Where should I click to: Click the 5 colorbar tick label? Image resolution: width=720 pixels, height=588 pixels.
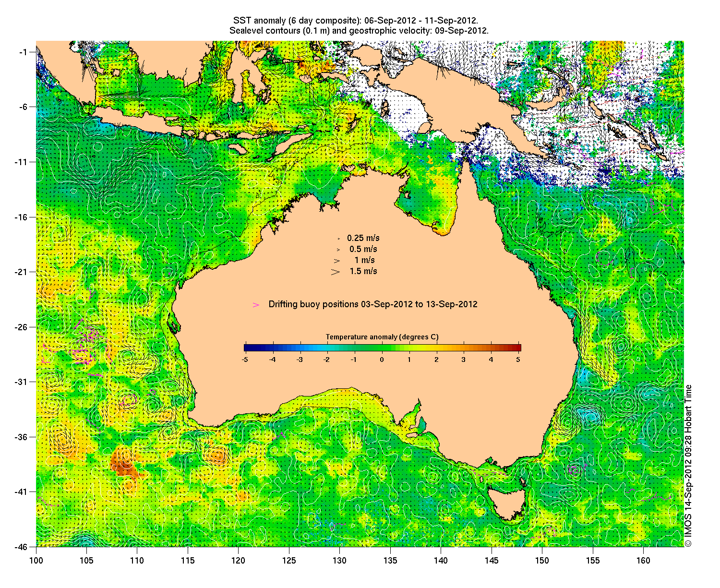[x=518, y=359]
